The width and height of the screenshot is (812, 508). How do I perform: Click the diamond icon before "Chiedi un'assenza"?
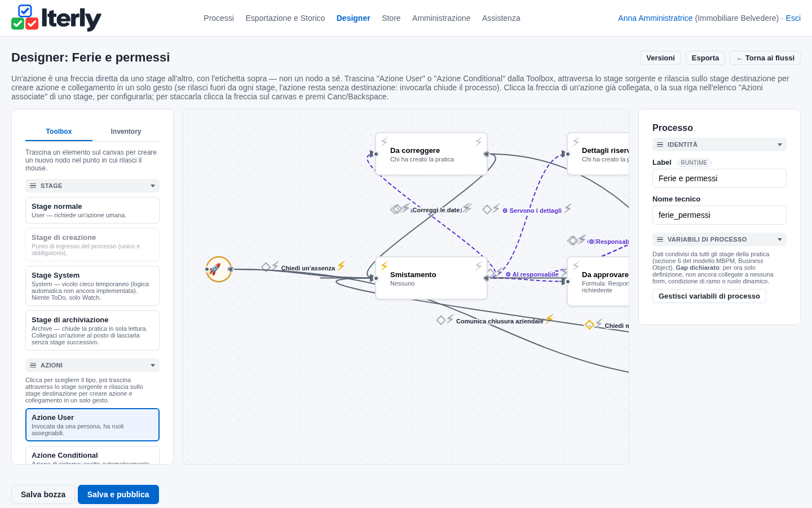pyautogui.click(x=266, y=266)
